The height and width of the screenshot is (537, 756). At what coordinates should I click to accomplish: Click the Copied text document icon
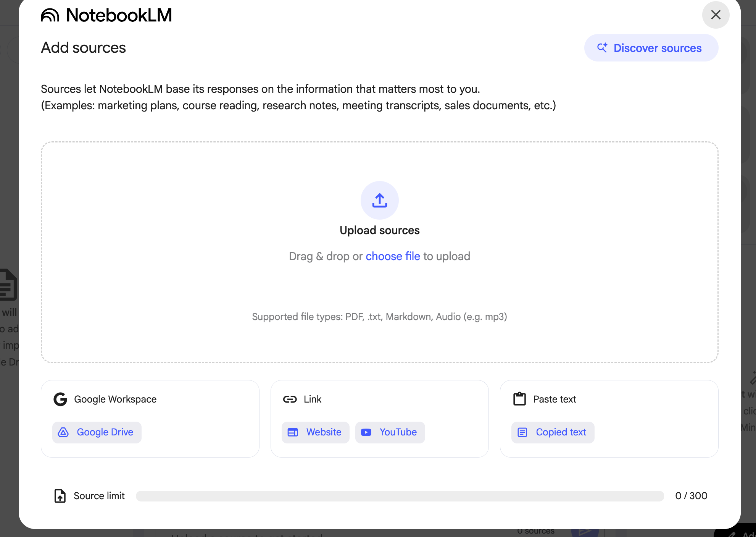522,432
